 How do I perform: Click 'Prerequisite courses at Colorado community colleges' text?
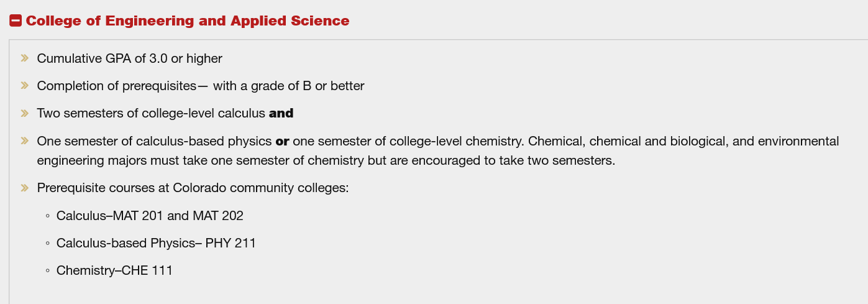193,188
